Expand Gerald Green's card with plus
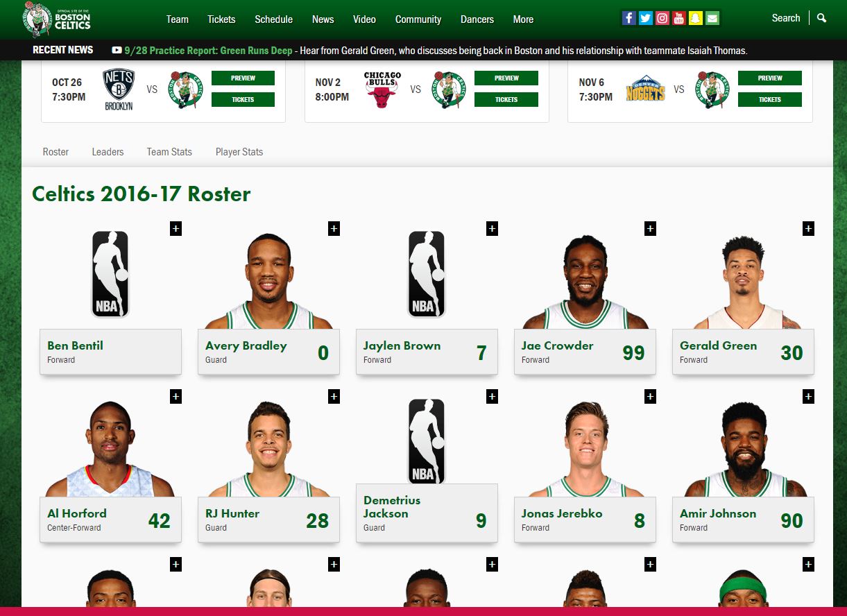The height and width of the screenshot is (616, 847). pos(809,229)
